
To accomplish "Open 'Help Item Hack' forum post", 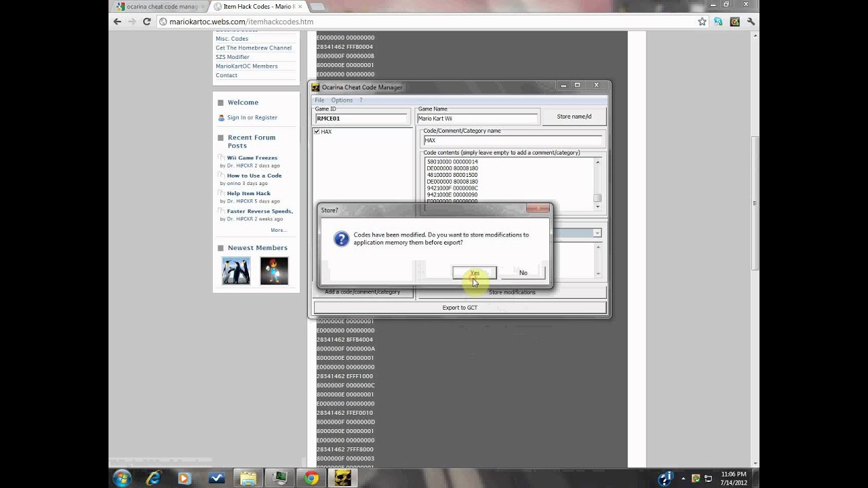I will [249, 193].
